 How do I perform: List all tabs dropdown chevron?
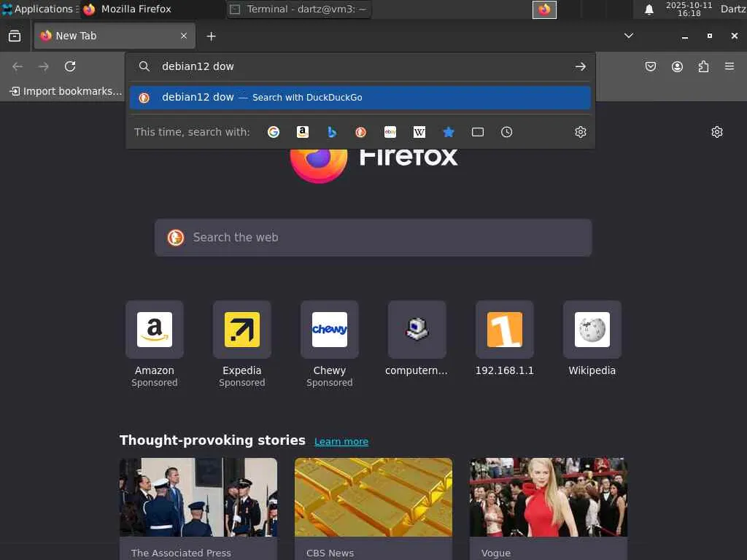pos(629,36)
